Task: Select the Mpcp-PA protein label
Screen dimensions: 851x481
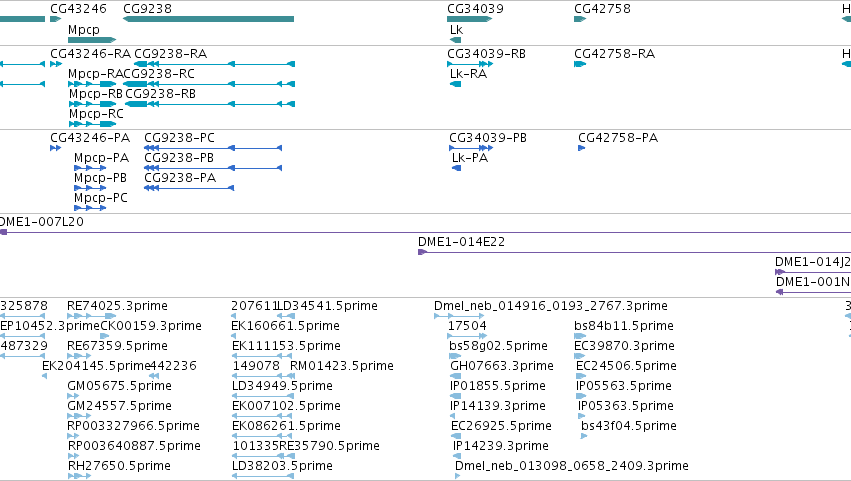Action: pos(101,158)
